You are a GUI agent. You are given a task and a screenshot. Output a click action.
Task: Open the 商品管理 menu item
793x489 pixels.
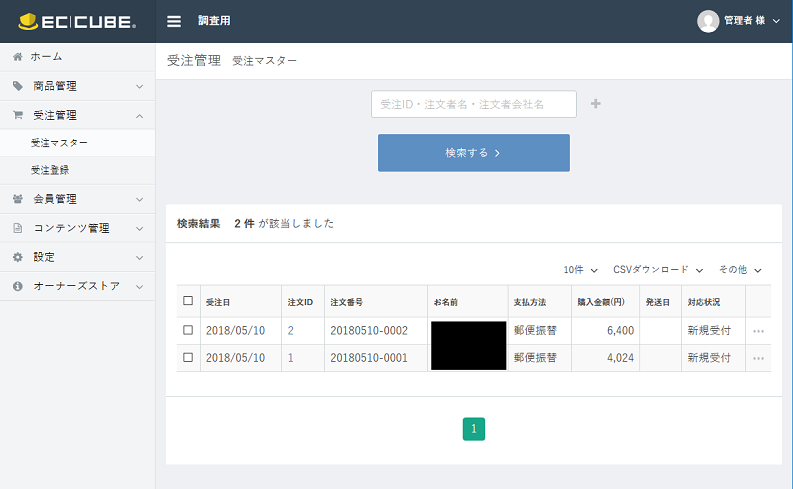77,86
